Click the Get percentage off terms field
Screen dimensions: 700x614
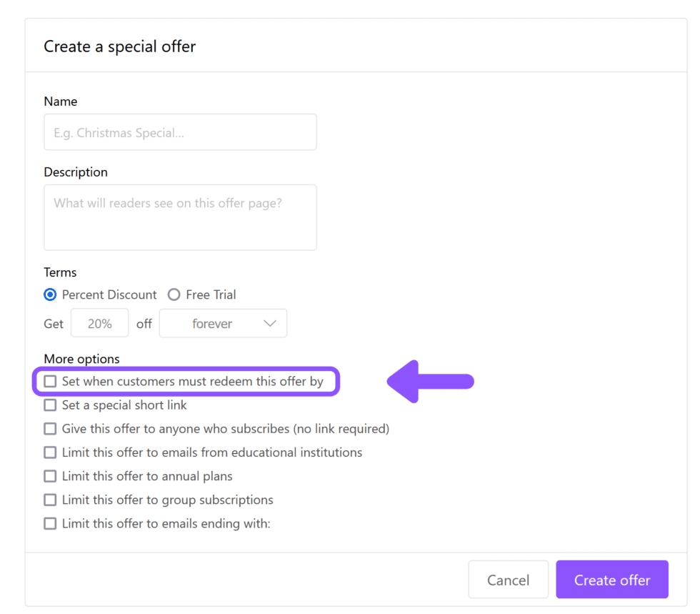(99, 322)
